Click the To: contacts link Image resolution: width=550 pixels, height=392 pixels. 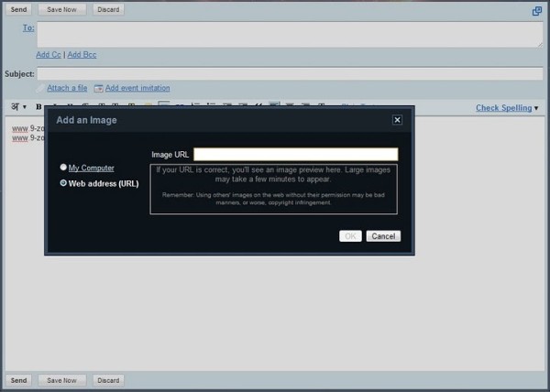27,28
